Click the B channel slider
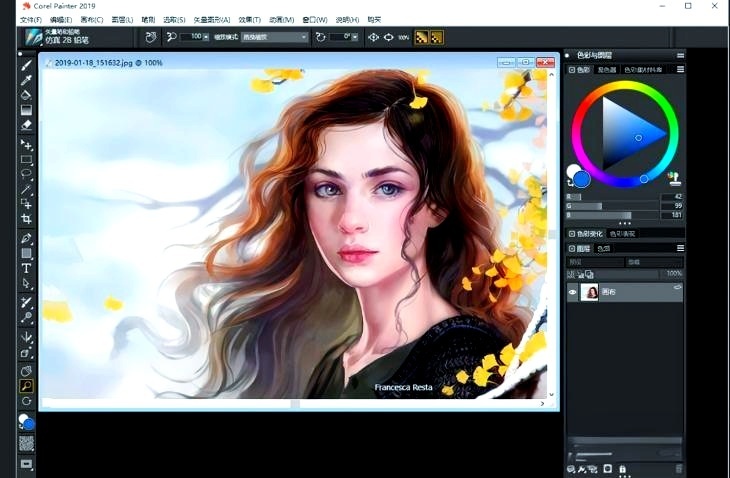This screenshot has height=478, width=730. click(x=612, y=215)
